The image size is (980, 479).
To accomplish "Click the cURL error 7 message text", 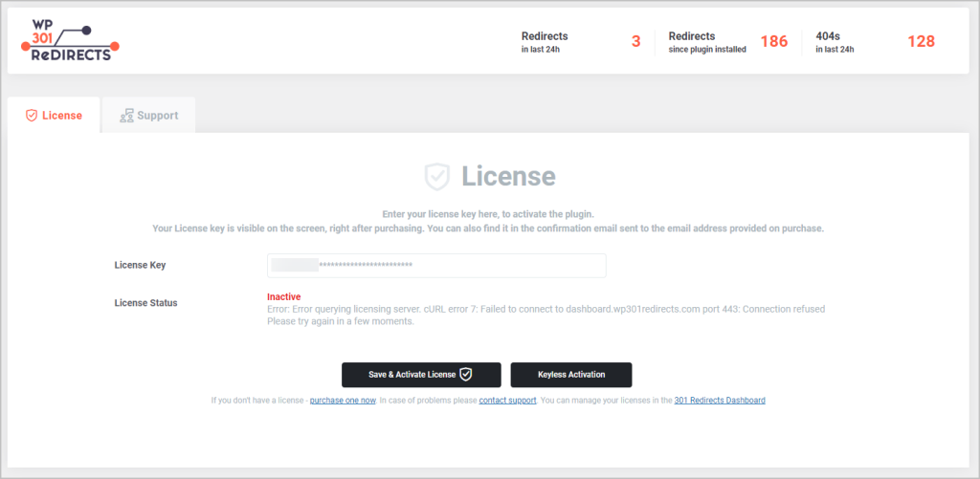I will [546, 309].
